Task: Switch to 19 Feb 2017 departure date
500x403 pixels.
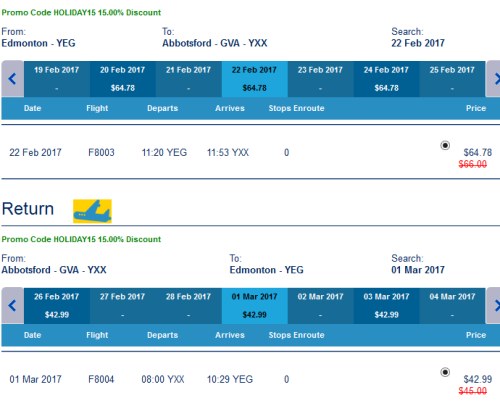Action: pos(57,79)
